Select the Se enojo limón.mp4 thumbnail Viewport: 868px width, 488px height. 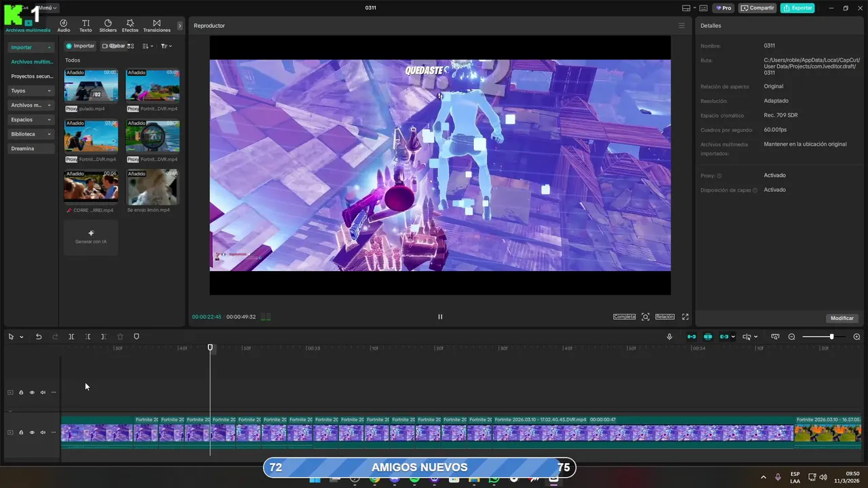153,187
